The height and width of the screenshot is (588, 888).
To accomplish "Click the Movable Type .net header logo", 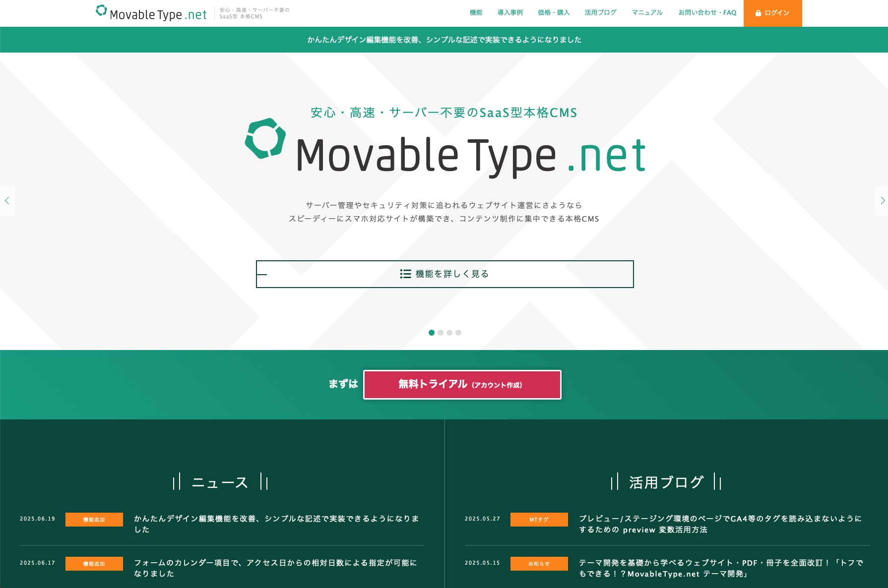I will [151, 13].
